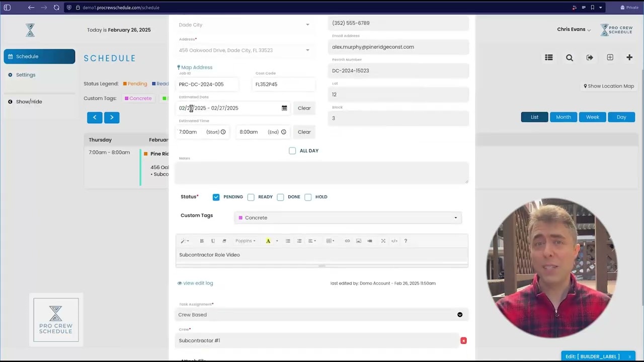This screenshot has height=362, width=644.
Task: Click the list view icon in top toolbar
Action: [549, 58]
